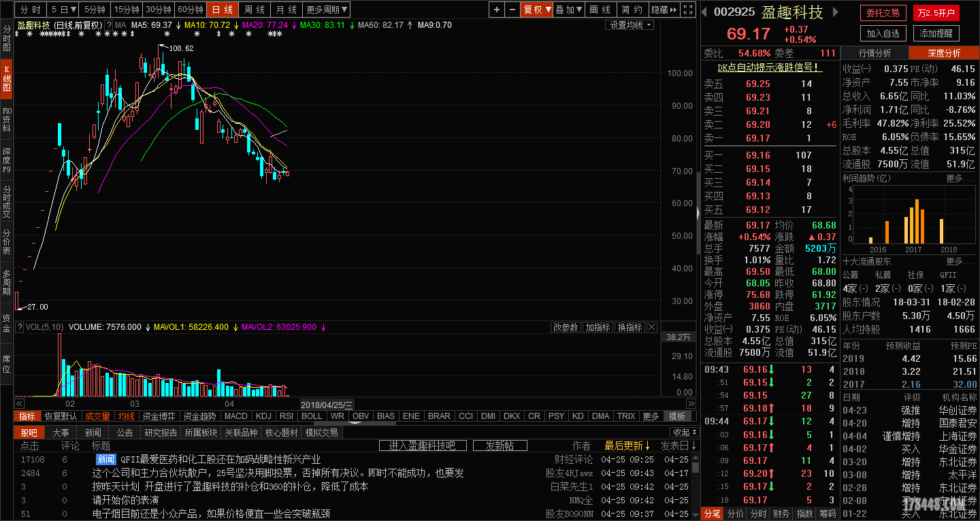Switch to 分时 period

pos(30,10)
